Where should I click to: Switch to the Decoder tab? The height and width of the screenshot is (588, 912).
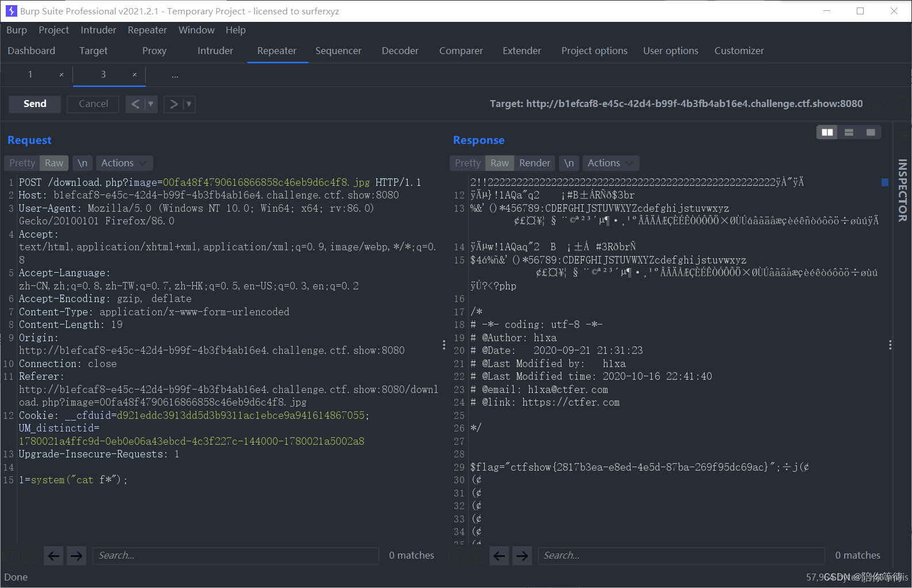click(400, 51)
